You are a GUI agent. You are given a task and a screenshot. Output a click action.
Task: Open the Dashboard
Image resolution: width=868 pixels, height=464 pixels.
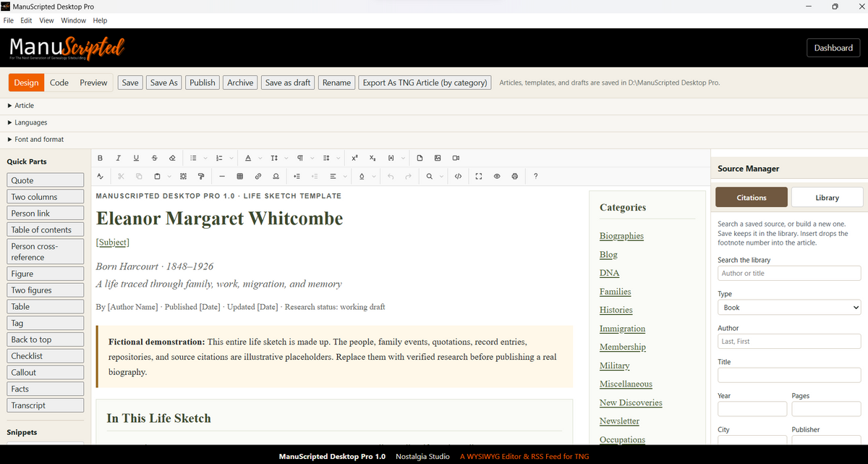(833, 48)
